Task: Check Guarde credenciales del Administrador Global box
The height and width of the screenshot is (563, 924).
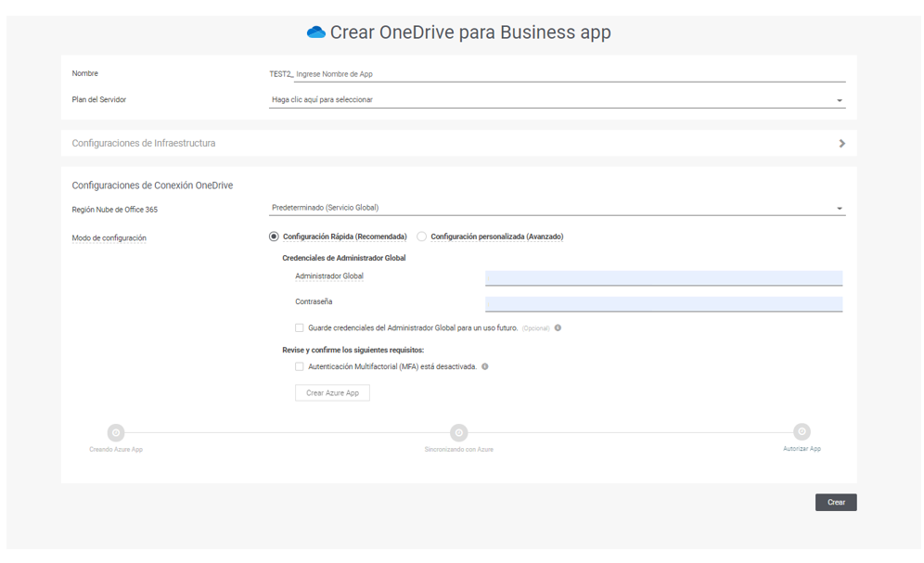Action: pos(300,328)
